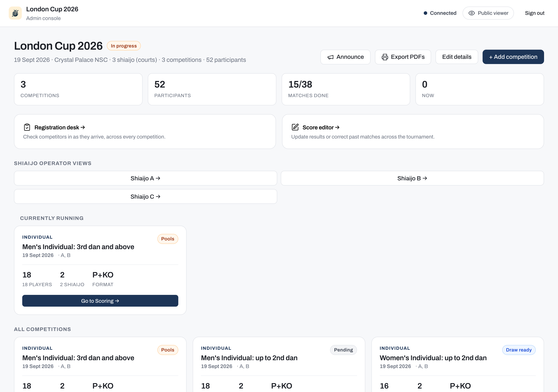Viewport: 558px width, 392px height.
Task: Click London Cup 2026 header title
Action: pos(52,9)
